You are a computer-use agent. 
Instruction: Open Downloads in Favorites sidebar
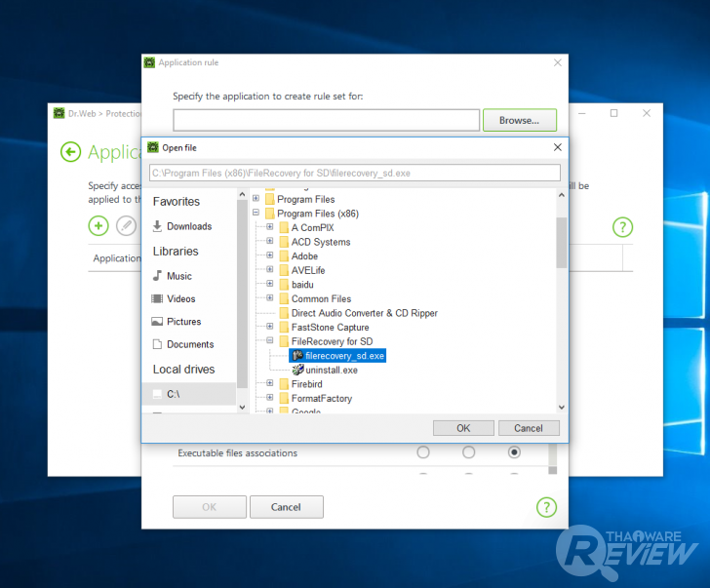pyautogui.click(x=189, y=226)
